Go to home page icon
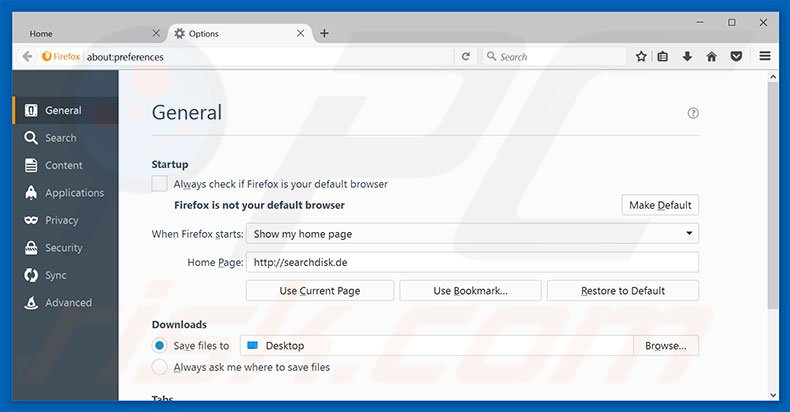Viewport: 790px width, 412px height. pos(711,56)
